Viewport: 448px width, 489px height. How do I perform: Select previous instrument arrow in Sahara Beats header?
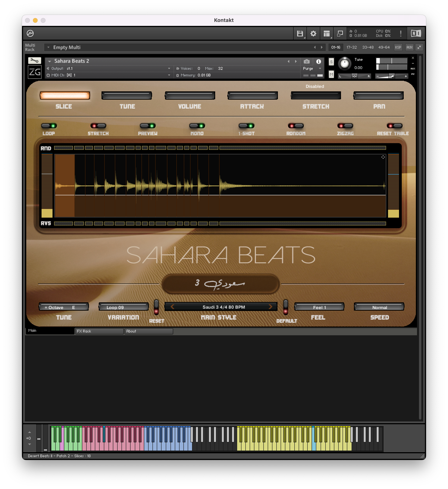[288, 61]
